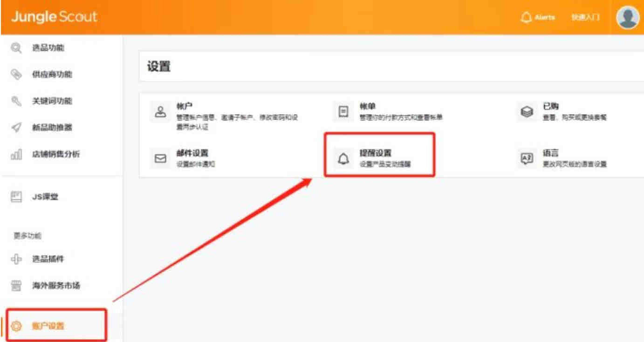Click the 设置邮件通知 description text
Image resolution: width=644 pixels, height=342 pixels.
(196, 164)
